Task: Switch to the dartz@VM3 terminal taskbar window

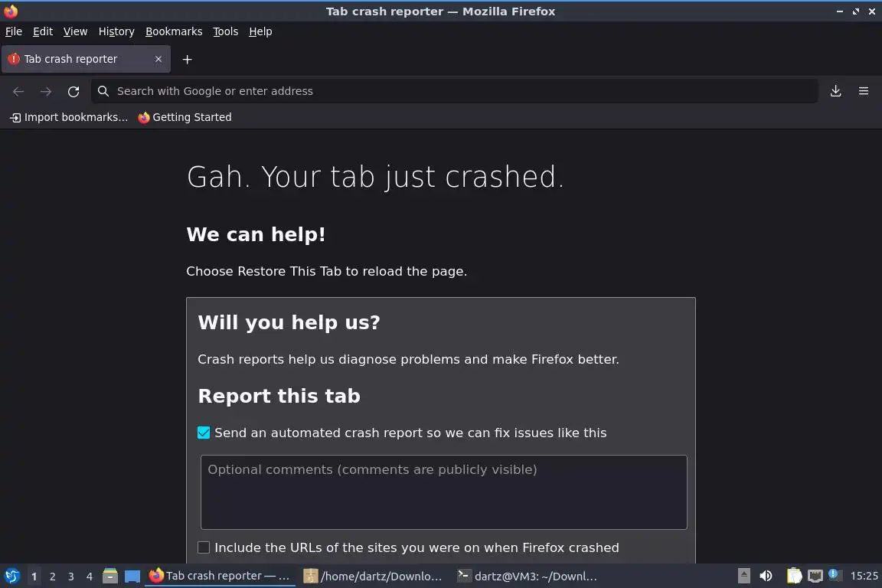Action: (528, 576)
